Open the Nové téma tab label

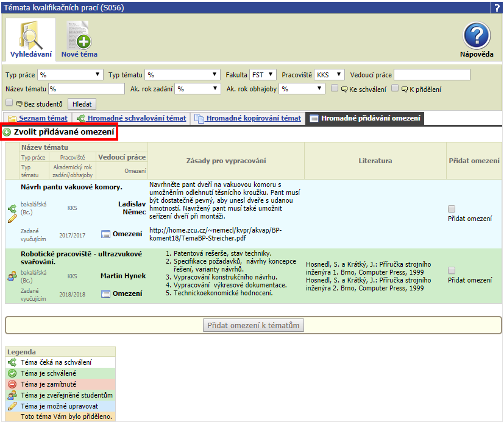[79, 54]
